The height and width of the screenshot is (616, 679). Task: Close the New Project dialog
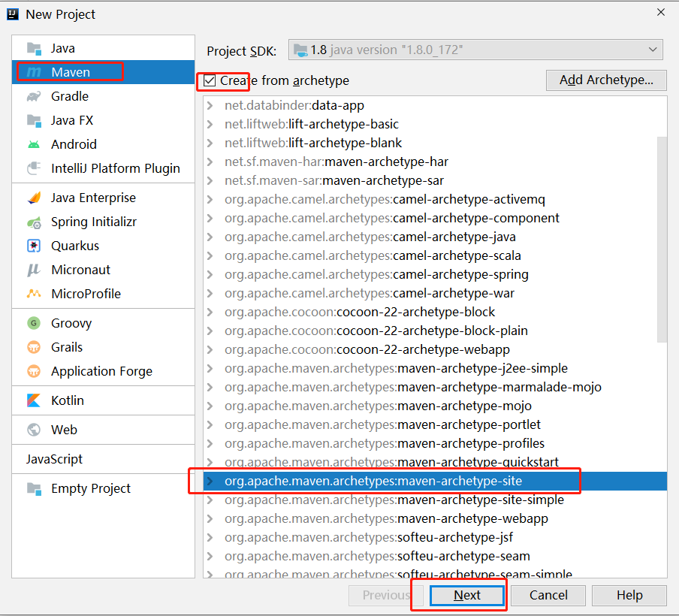[x=661, y=12]
